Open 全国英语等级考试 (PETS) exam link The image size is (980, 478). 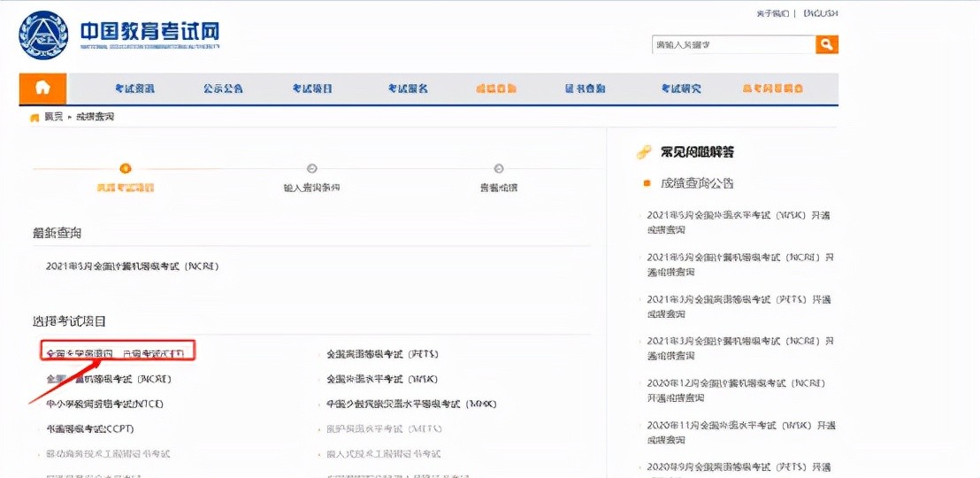coord(382,354)
